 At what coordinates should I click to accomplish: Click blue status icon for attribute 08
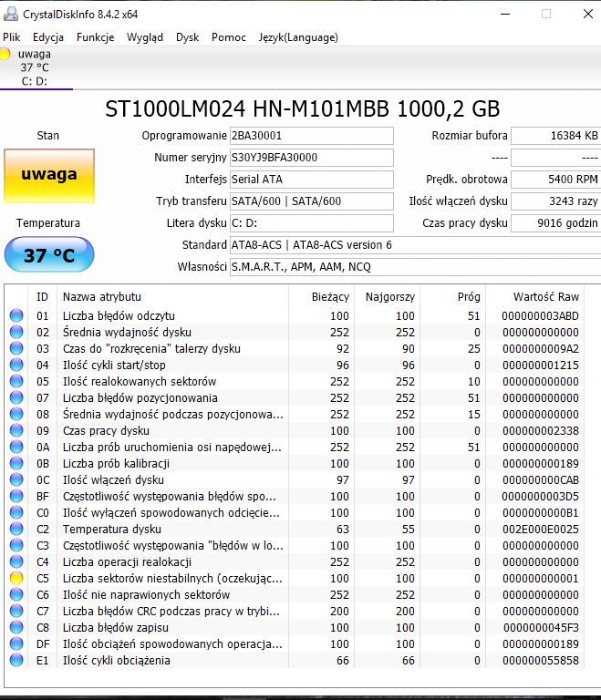pyautogui.click(x=16, y=415)
